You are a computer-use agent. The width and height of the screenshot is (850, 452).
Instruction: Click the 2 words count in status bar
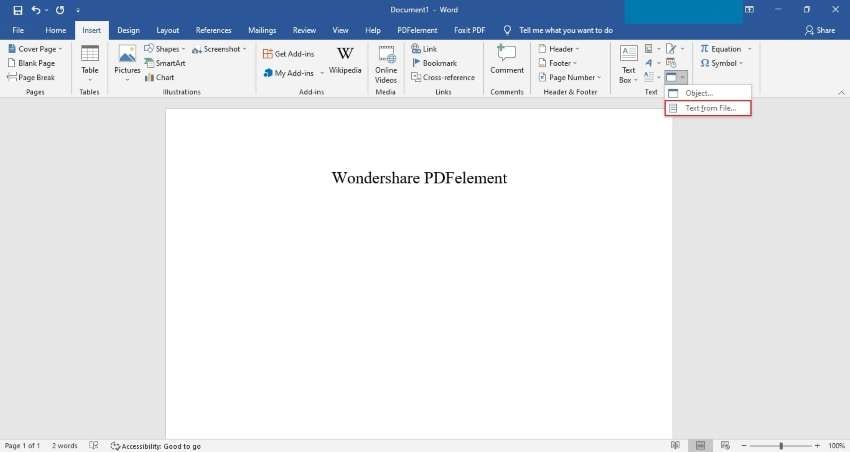point(65,445)
